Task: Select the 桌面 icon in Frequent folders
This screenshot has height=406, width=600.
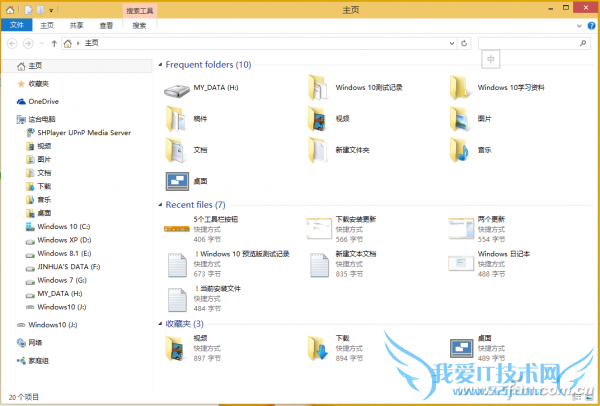Action: click(177, 181)
